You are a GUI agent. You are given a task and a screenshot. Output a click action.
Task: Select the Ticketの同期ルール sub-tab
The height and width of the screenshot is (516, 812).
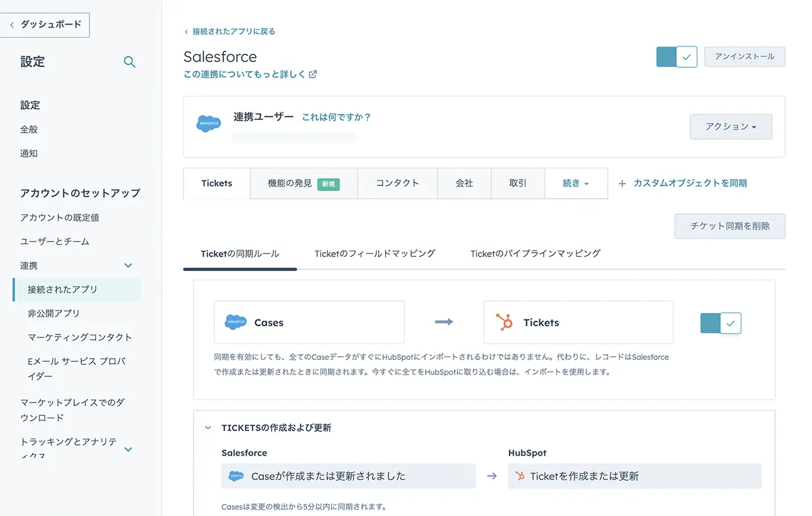click(x=240, y=254)
